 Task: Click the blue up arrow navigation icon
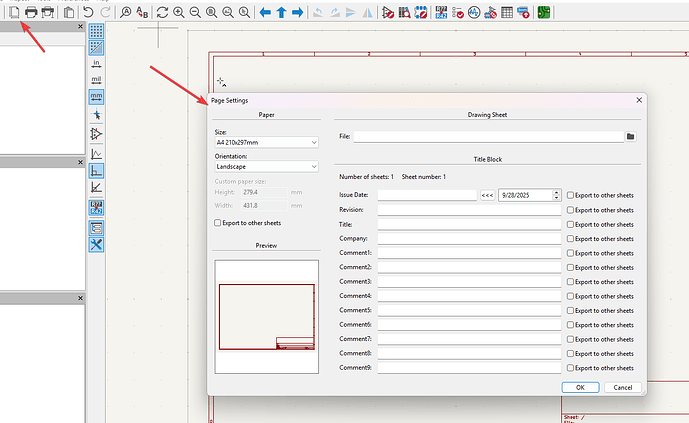pyautogui.click(x=281, y=12)
